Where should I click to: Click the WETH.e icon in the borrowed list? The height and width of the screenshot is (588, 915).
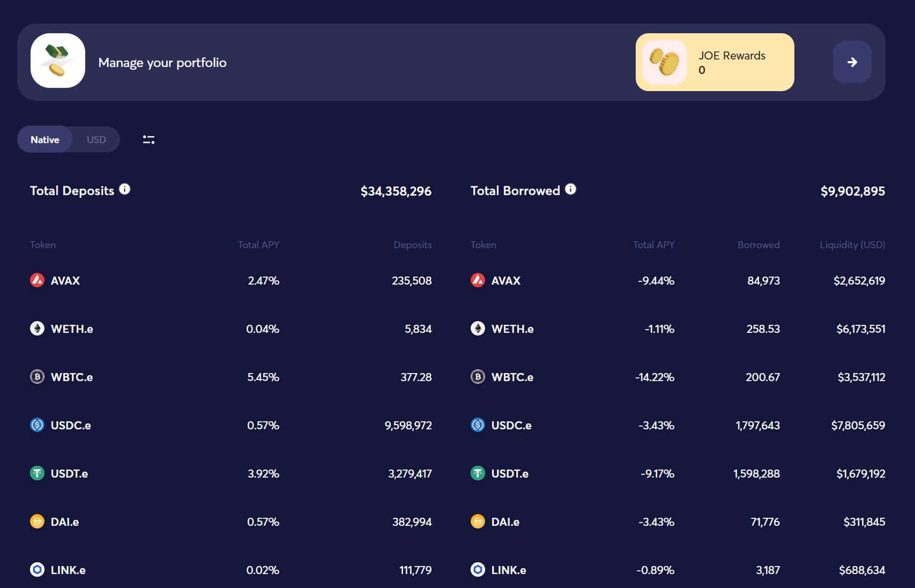478,329
